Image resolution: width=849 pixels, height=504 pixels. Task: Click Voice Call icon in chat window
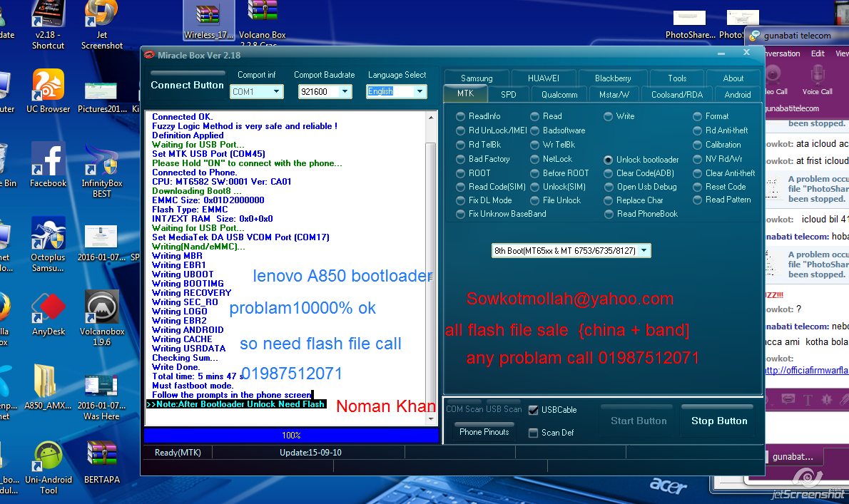817,80
